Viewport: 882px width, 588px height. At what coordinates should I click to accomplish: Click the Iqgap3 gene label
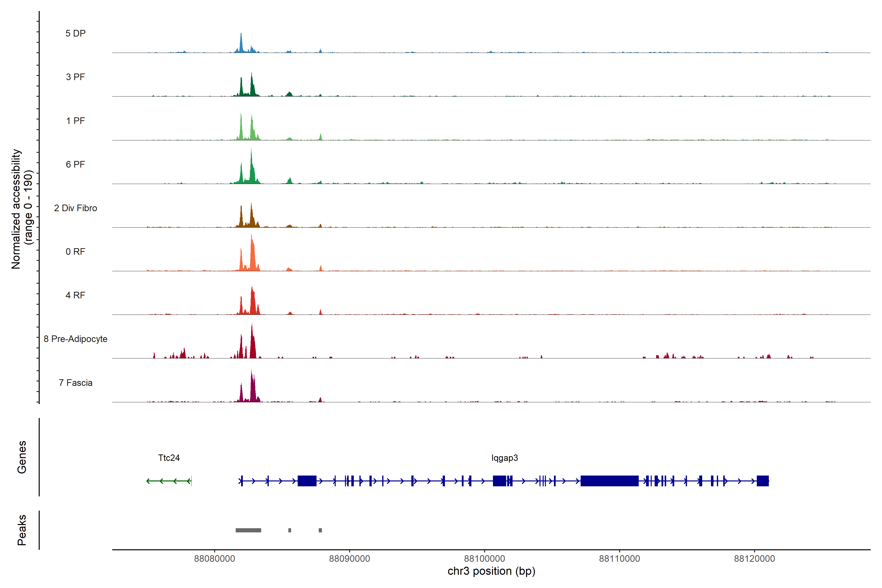coord(504,458)
